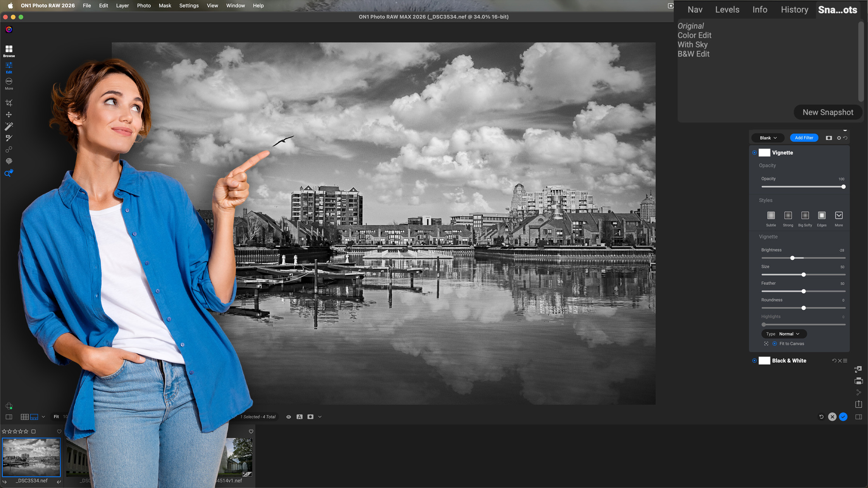The width and height of the screenshot is (868, 488).
Task: Select the Transform tool
Action: click(9, 114)
